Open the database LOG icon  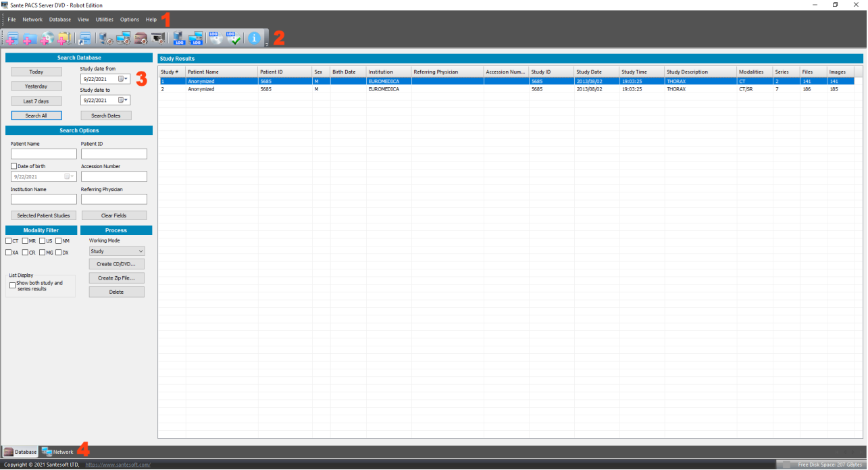[179, 38]
